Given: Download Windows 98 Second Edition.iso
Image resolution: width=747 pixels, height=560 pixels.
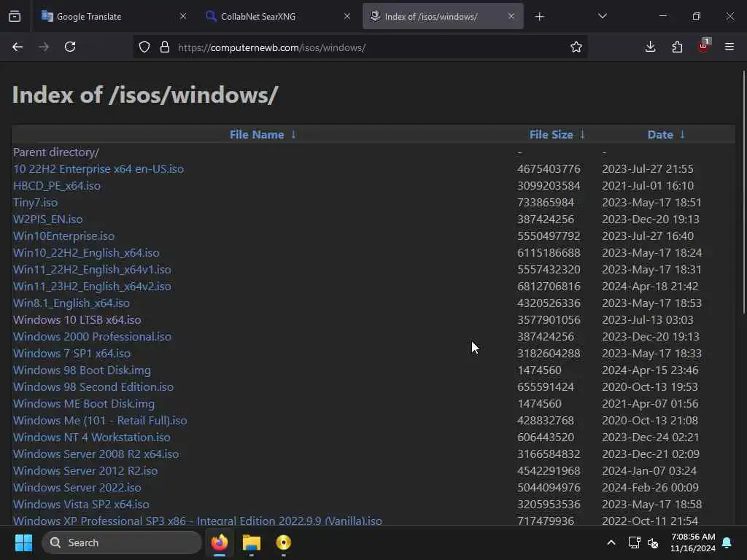Looking at the screenshot, I should coord(93,386).
